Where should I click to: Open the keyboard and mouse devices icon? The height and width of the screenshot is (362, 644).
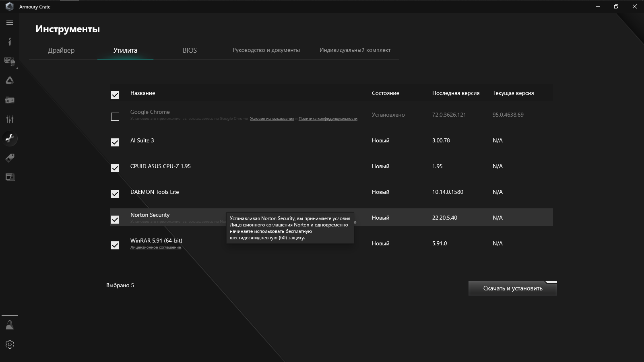click(x=10, y=61)
